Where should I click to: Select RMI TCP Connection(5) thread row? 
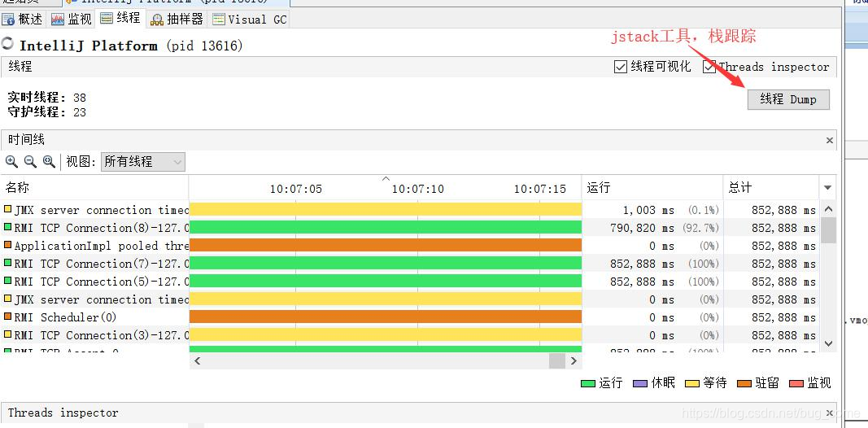pos(410,282)
